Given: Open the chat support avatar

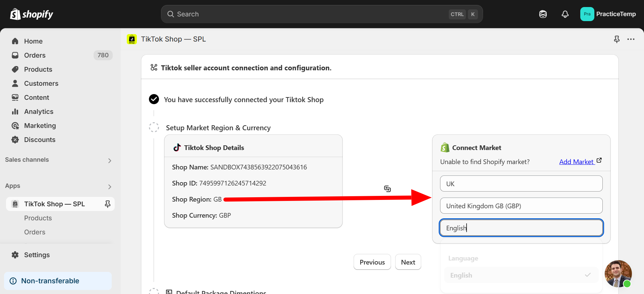Looking at the screenshot, I should pos(618,274).
